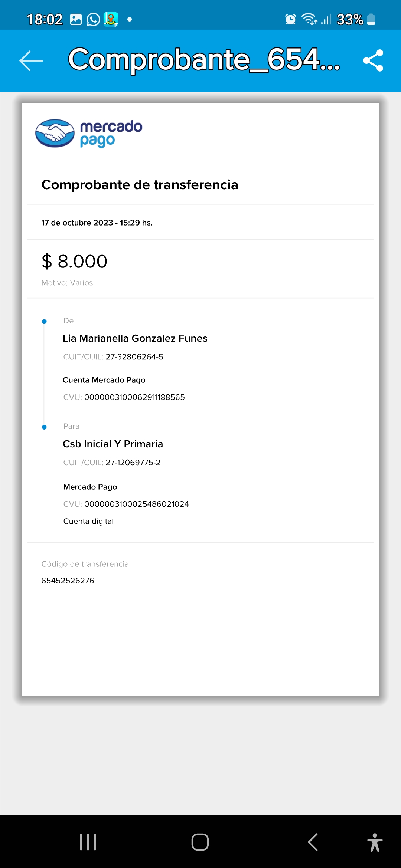Tap the sender CVU number
Viewport: 401px width, 868px height.
[x=134, y=397]
